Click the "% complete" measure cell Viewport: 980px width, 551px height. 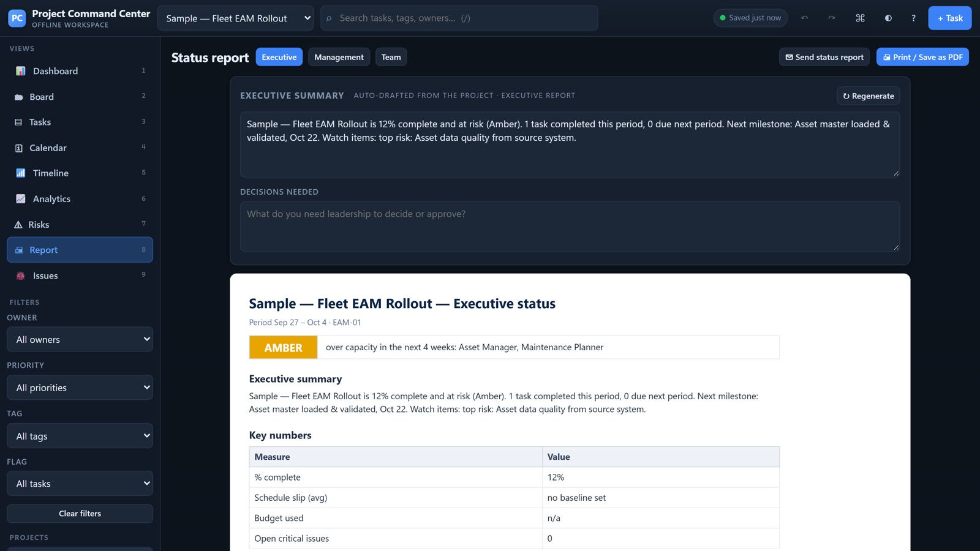[396, 478]
